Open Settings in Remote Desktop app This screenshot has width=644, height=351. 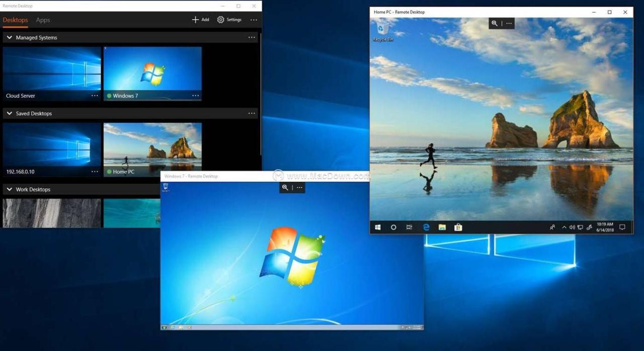pyautogui.click(x=229, y=20)
